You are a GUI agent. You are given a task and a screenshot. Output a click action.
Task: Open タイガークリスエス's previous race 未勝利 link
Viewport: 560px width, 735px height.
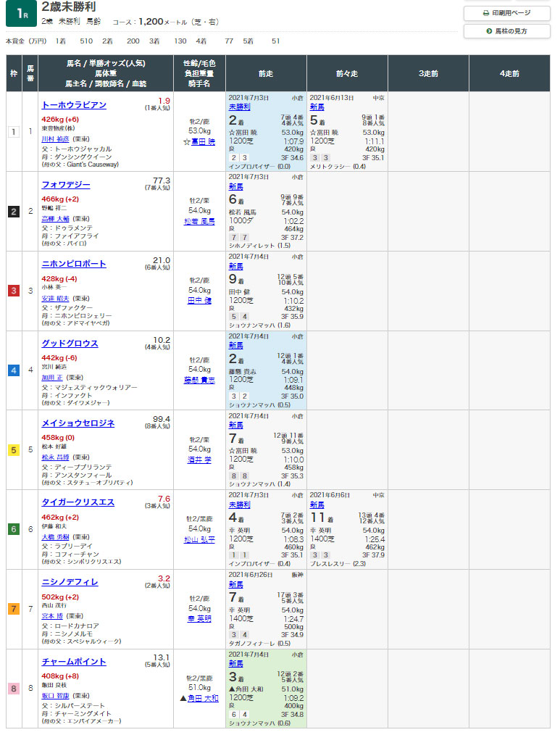pos(239,504)
